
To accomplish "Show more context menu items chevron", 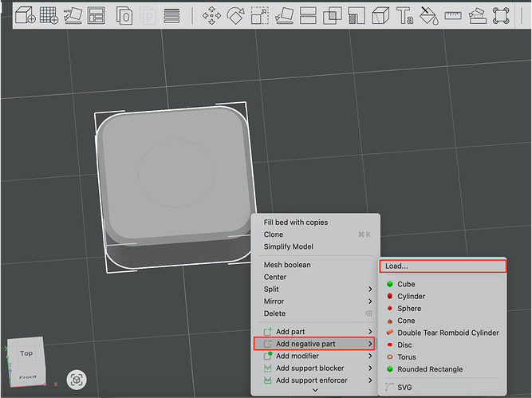I will (315, 390).
